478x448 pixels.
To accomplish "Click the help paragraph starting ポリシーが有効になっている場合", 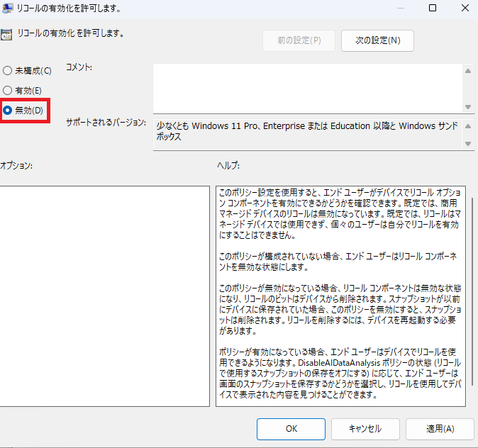I will pyautogui.click(x=340, y=374).
